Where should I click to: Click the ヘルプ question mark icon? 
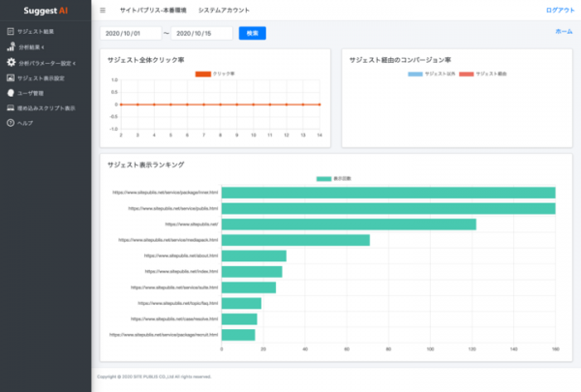coord(11,123)
